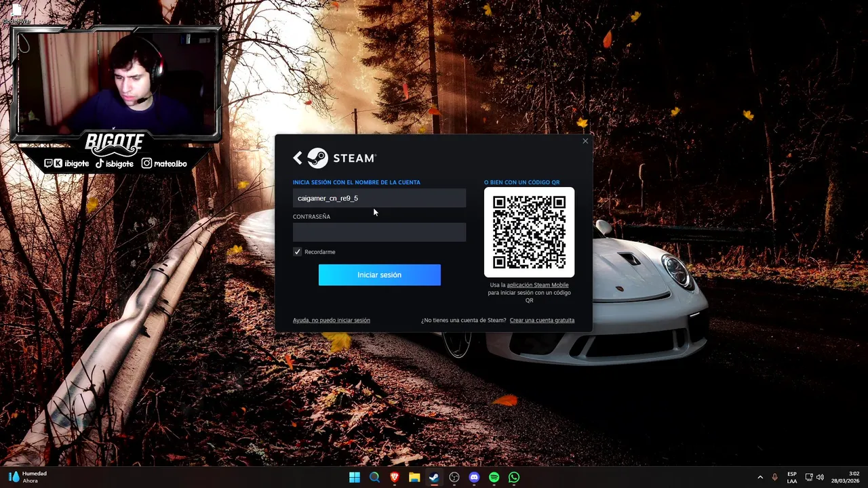Viewport: 868px width, 488px height.
Task: Go back with the Steam login arrow
Action: [298, 158]
